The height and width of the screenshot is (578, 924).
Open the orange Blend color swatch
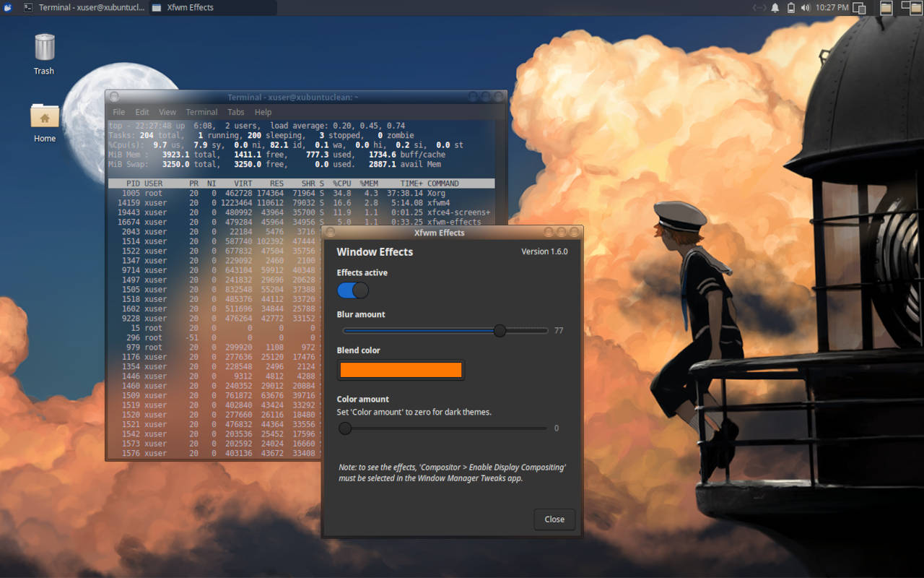pos(401,370)
